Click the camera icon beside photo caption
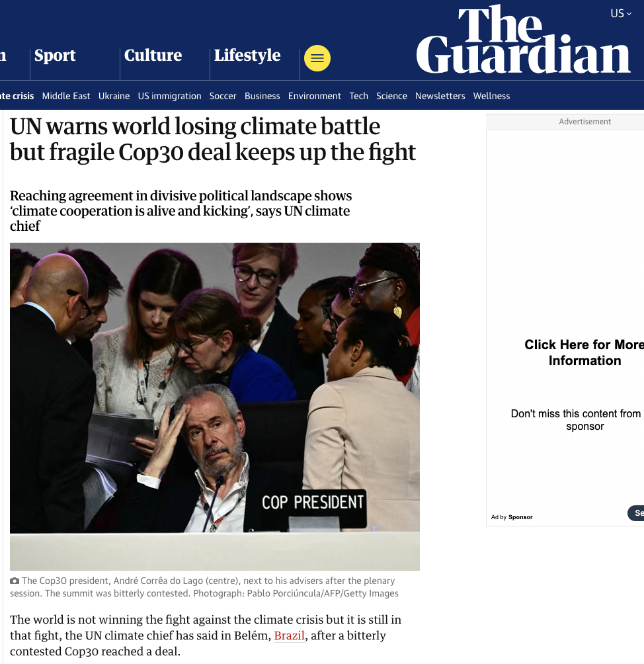644x664 pixels. pos(15,581)
